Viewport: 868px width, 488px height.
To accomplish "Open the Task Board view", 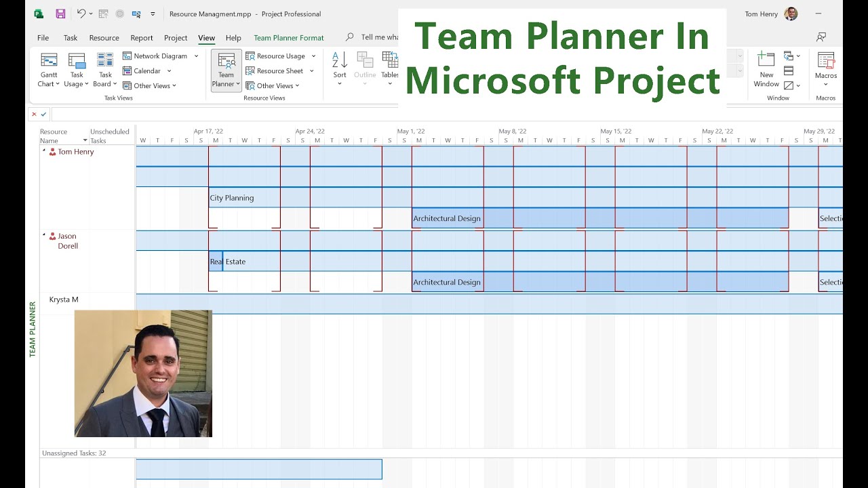I will point(105,70).
